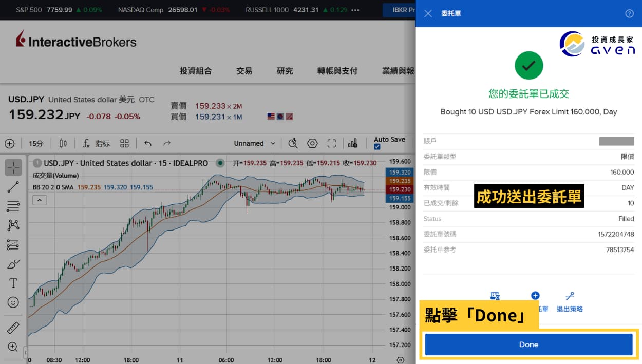
Task: Open the help question-mark icon in order panel
Action: pos(629,14)
